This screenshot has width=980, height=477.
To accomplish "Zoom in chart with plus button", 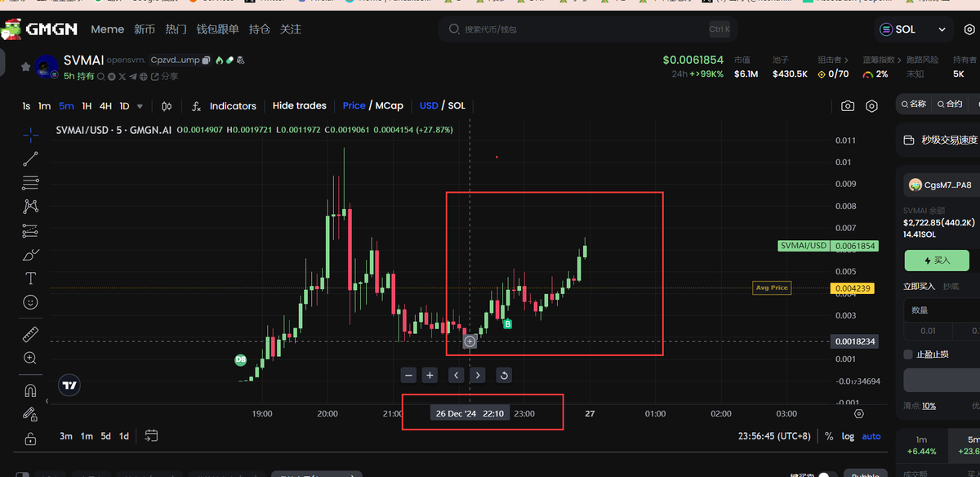I will point(430,375).
